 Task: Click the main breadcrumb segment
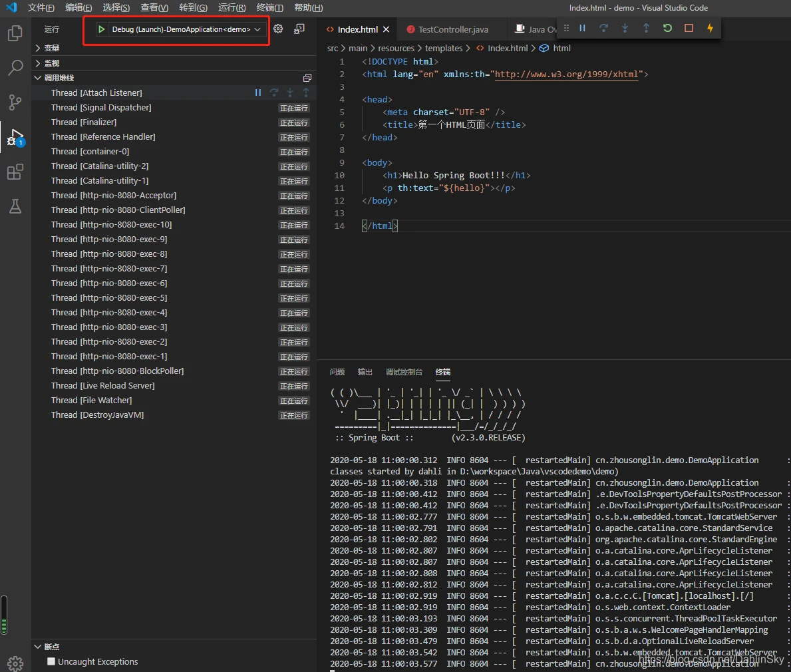point(358,48)
